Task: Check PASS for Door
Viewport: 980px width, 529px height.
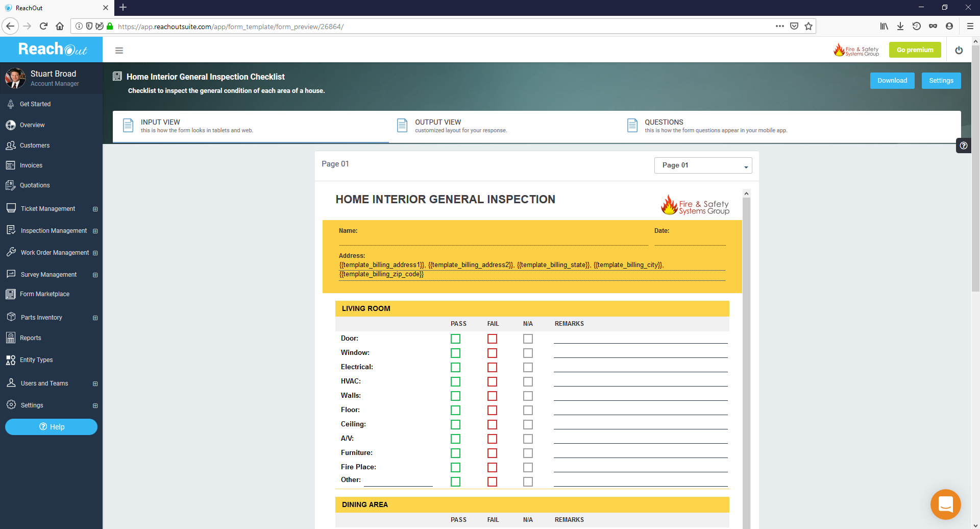Action: coord(456,339)
